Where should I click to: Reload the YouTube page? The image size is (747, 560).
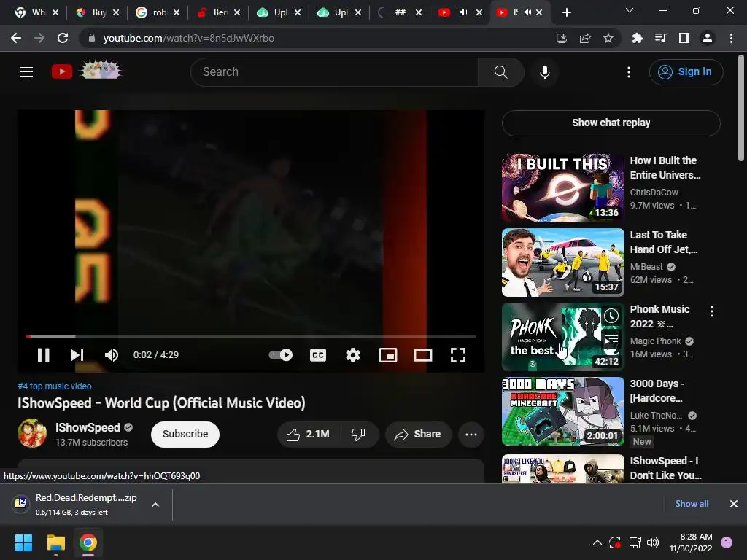click(63, 38)
